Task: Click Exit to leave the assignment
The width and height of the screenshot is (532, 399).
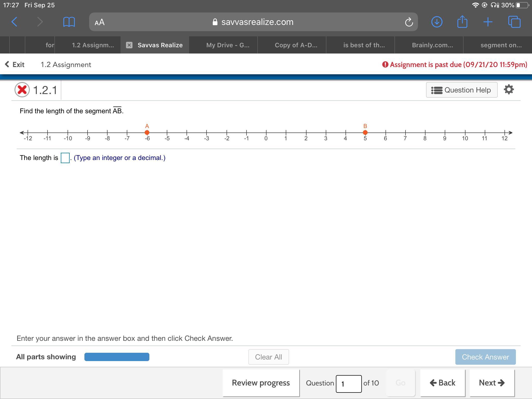Action: (15, 64)
